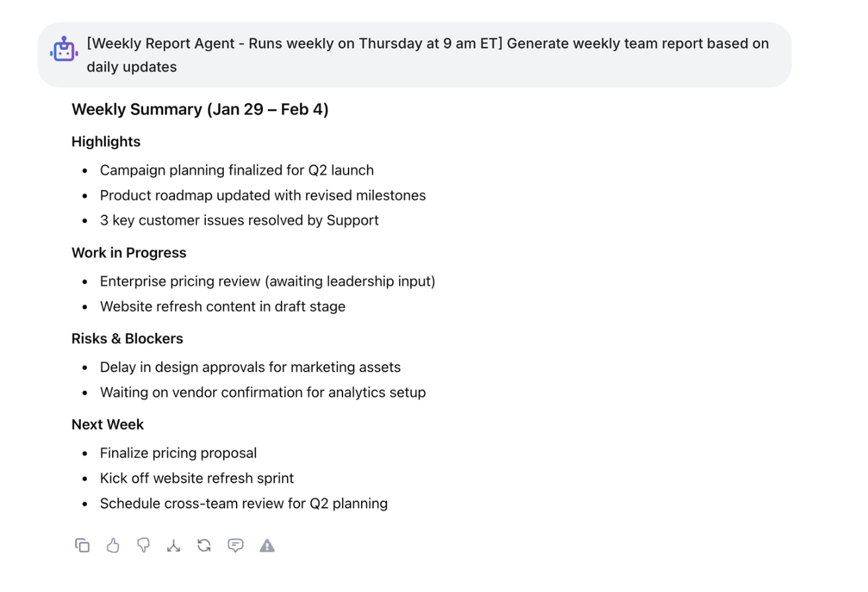Report an issue via warning triangle icon

267,546
